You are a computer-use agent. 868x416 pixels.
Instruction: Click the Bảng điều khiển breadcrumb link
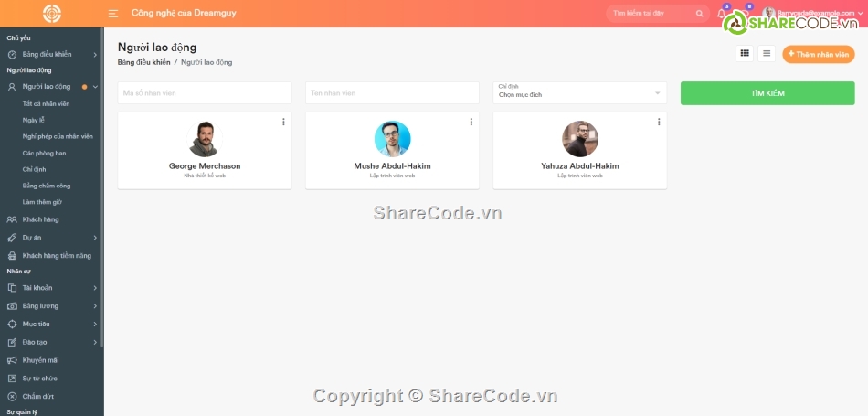click(143, 62)
